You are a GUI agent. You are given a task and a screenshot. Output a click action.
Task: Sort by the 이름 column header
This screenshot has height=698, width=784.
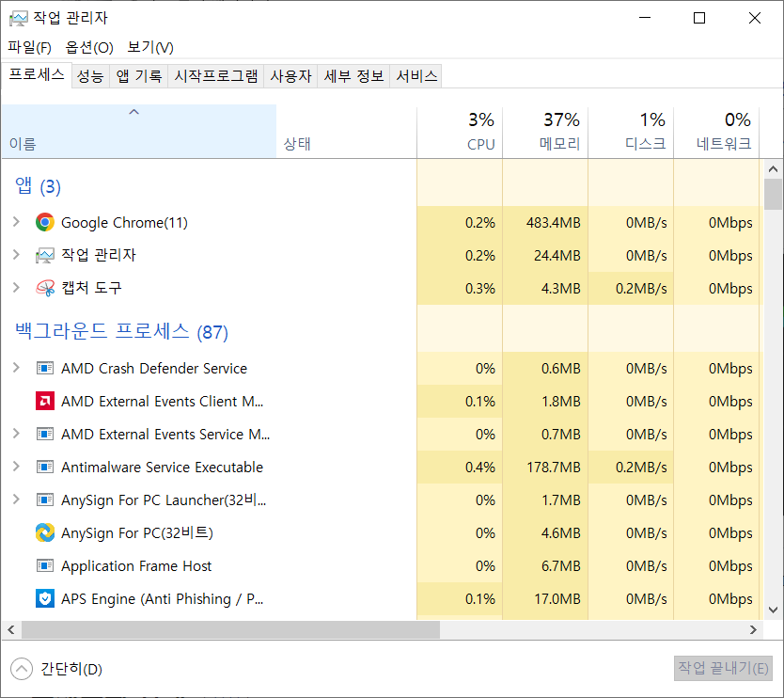pyautogui.click(x=139, y=131)
